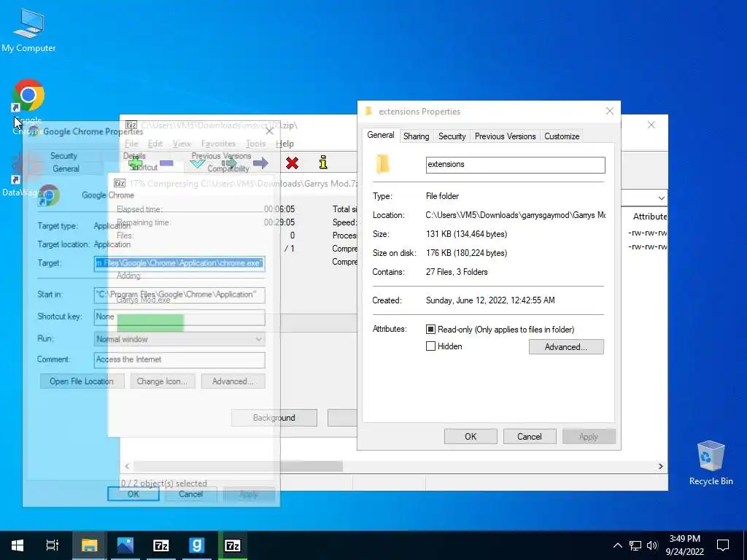Open the 7-Zip Edit menu
Screen dimensions: 747x560
(x=155, y=144)
